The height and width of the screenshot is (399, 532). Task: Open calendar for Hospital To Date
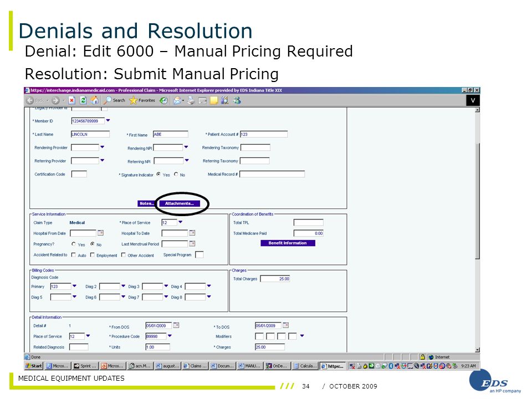(x=192, y=233)
